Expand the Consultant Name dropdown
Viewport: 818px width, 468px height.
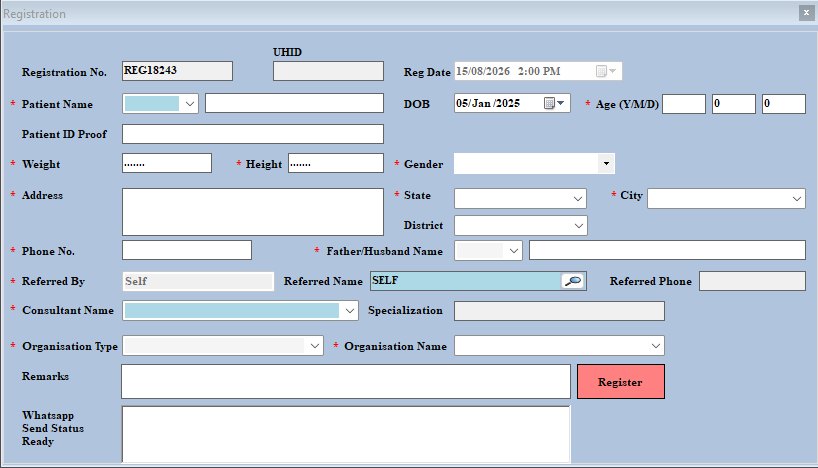point(350,311)
